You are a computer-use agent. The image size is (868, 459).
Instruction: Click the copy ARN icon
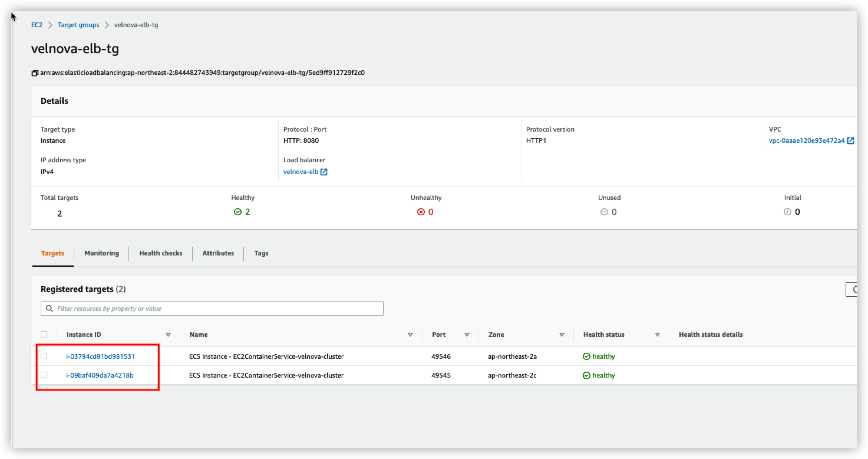(x=35, y=73)
